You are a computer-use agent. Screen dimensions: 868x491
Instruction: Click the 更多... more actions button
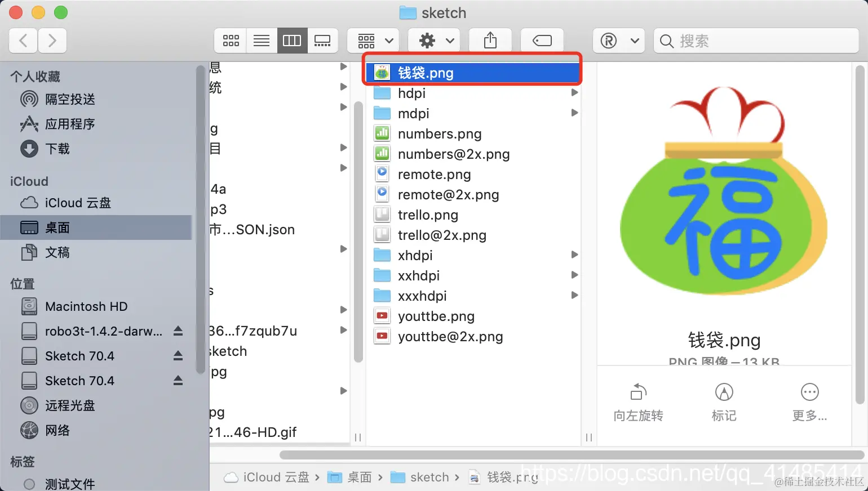tap(810, 403)
